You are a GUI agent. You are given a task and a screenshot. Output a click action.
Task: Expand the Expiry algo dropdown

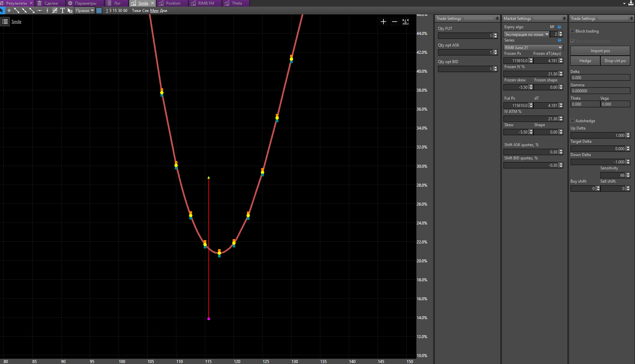[x=526, y=34]
